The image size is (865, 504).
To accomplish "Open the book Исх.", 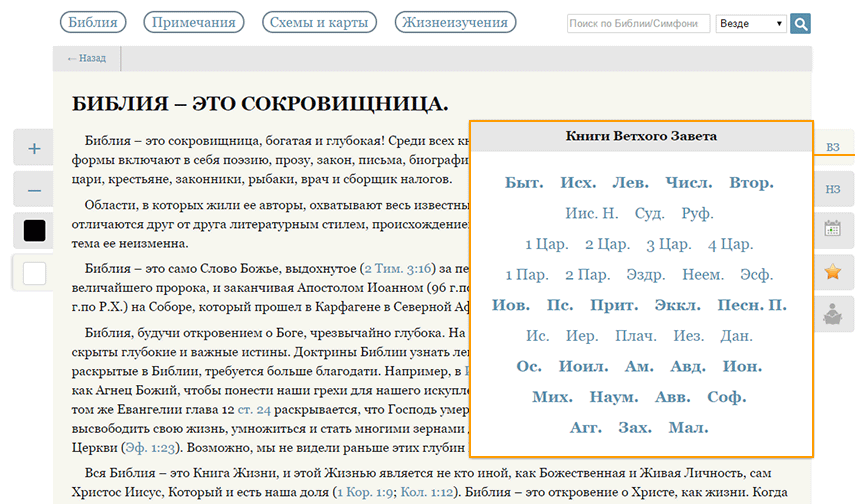I will point(578,183).
